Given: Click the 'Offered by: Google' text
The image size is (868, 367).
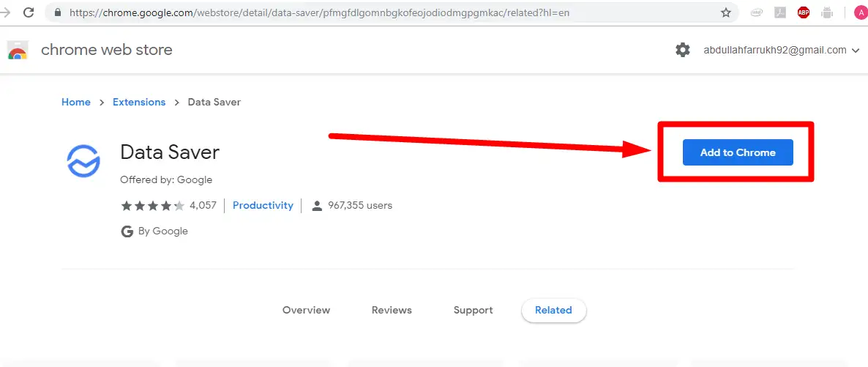Looking at the screenshot, I should pos(166,179).
